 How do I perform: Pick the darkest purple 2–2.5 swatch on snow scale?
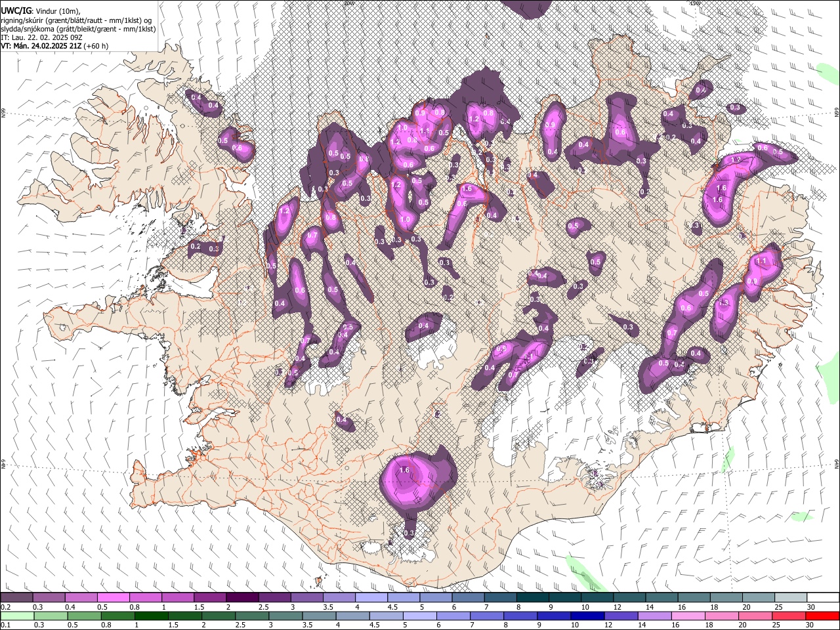pyautogui.click(x=242, y=598)
